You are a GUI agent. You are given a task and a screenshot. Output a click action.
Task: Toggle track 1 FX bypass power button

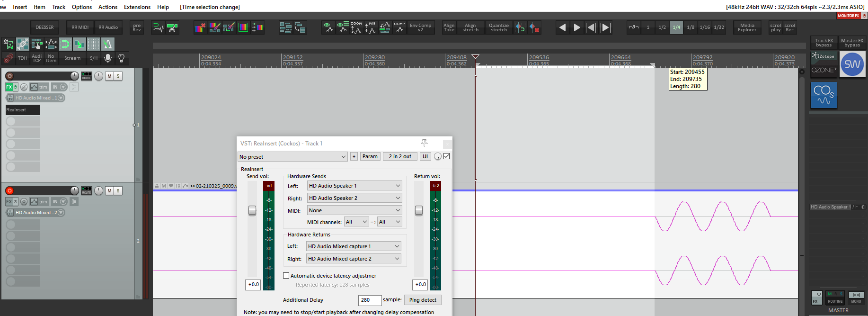tap(15, 87)
